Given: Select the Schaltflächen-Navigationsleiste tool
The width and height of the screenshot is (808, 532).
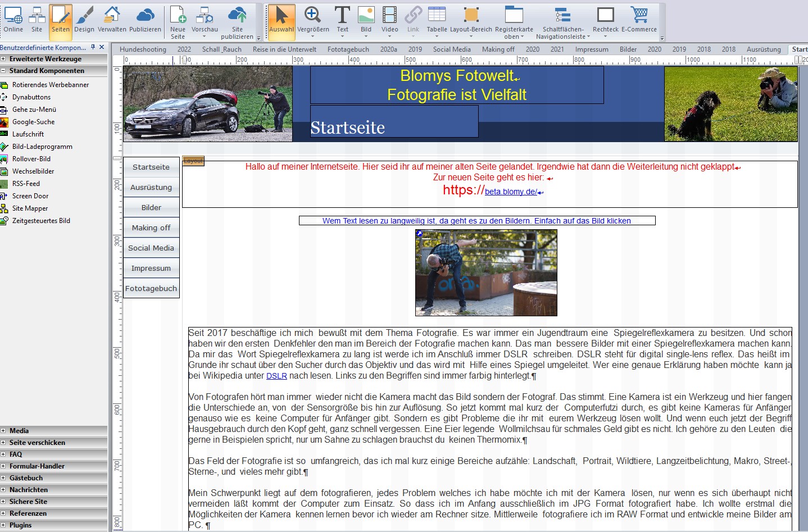Looking at the screenshot, I should [563, 22].
